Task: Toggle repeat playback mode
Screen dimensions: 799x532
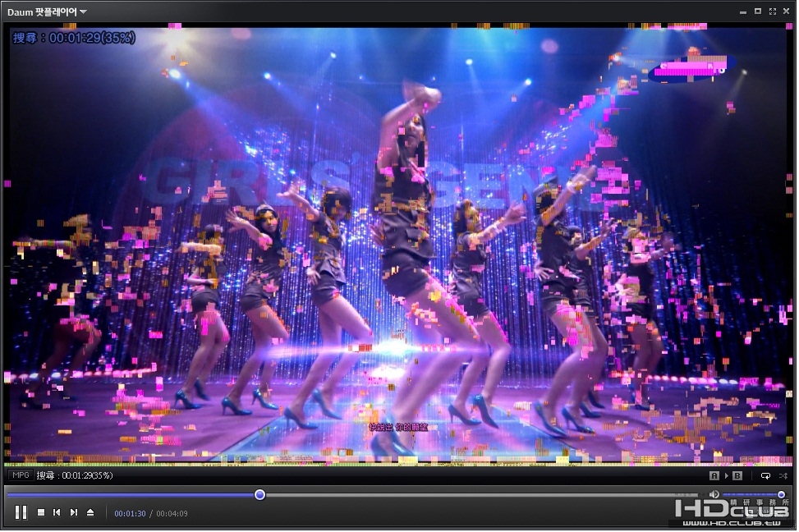Action: 765,476
